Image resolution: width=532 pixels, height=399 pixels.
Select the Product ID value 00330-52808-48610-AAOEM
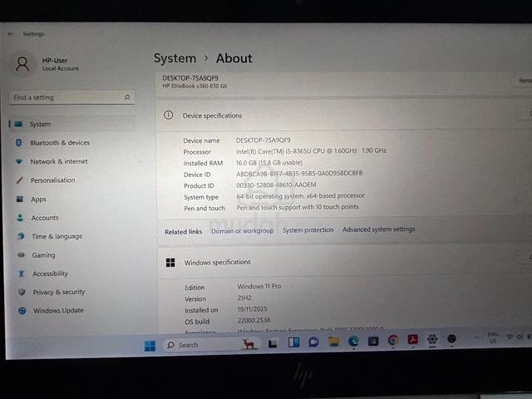(x=276, y=185)
